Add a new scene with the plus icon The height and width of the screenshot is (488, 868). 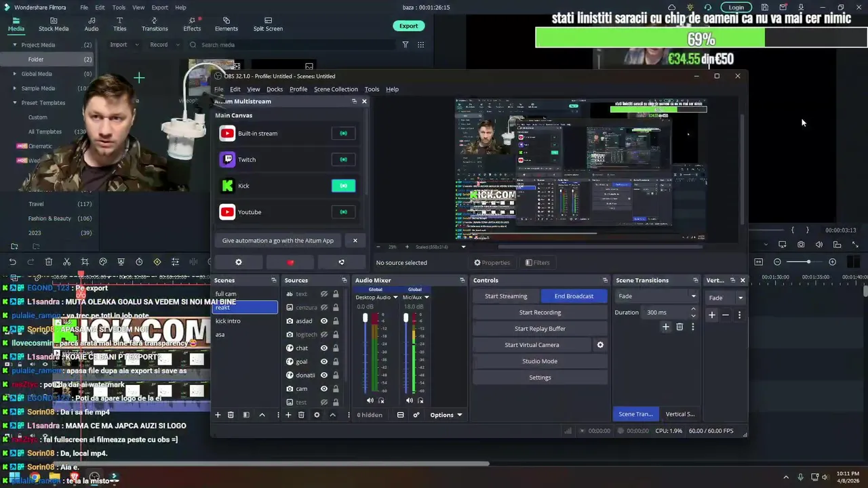(x=218, y=415)
